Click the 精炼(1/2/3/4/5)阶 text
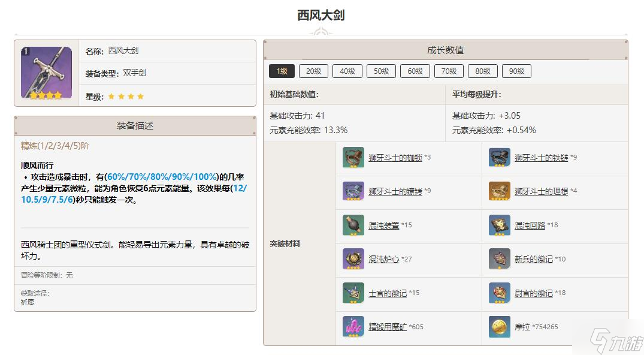Image resolution: width=644 pixels, height=355 pixels. [55, 146]
